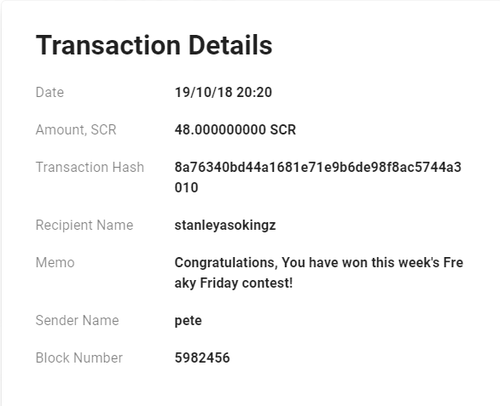Click the Recipient Name label
Image resolution: width=500 pixels, height=406 pixels.
point(84,225)
